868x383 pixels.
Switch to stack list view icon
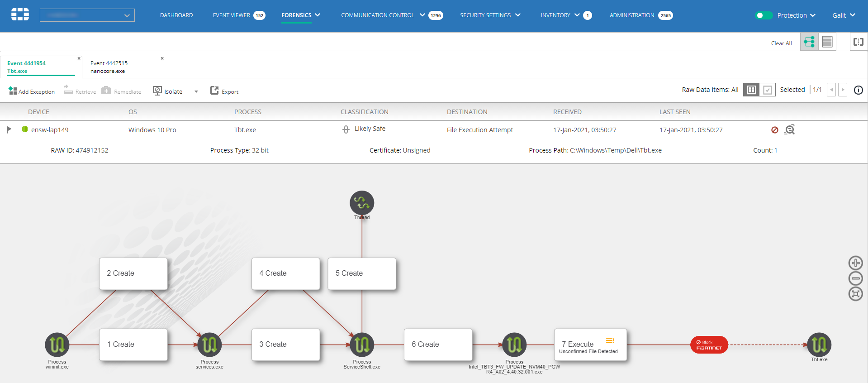pos(827,42)
